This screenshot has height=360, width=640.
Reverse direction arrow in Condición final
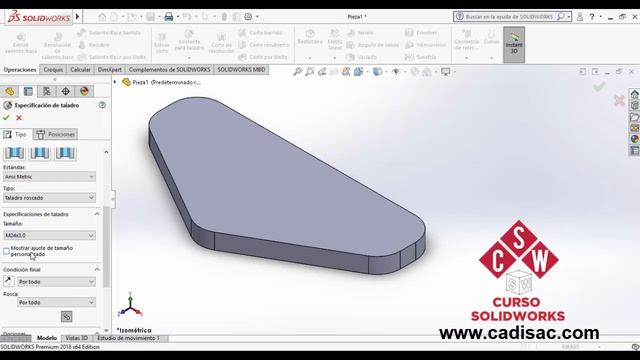[8, 281]
